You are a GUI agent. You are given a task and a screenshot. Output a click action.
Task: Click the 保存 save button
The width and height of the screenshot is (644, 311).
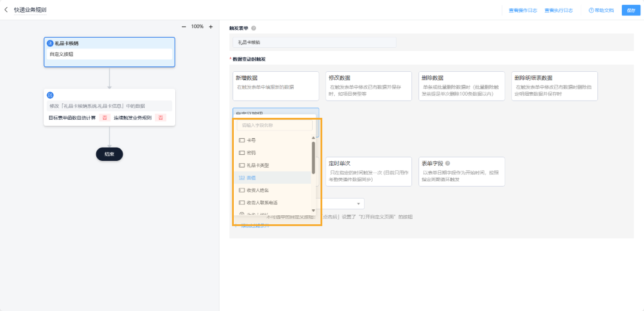(x=631, y=10)
